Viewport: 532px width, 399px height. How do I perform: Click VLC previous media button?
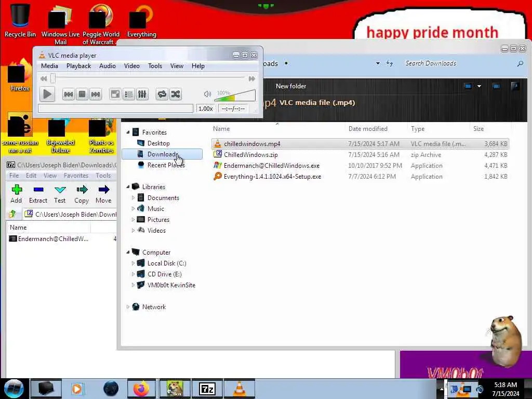tap(68, 94)
